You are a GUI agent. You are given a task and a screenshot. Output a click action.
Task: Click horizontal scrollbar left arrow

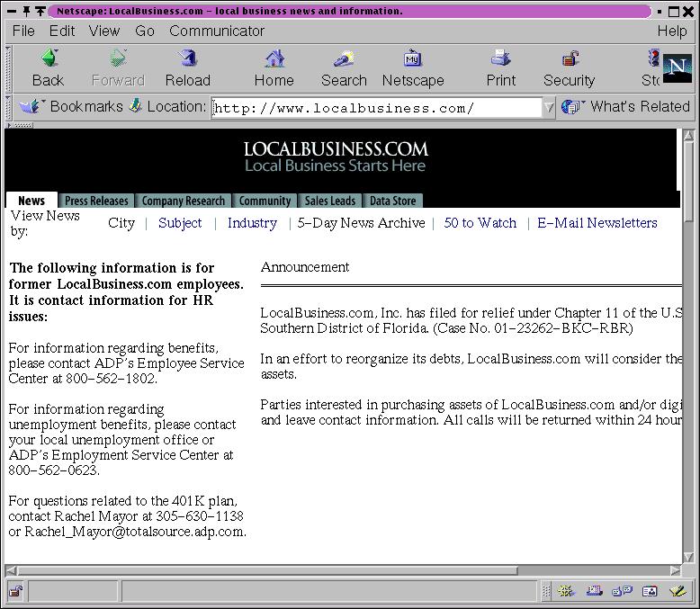(x=12, y=570)
